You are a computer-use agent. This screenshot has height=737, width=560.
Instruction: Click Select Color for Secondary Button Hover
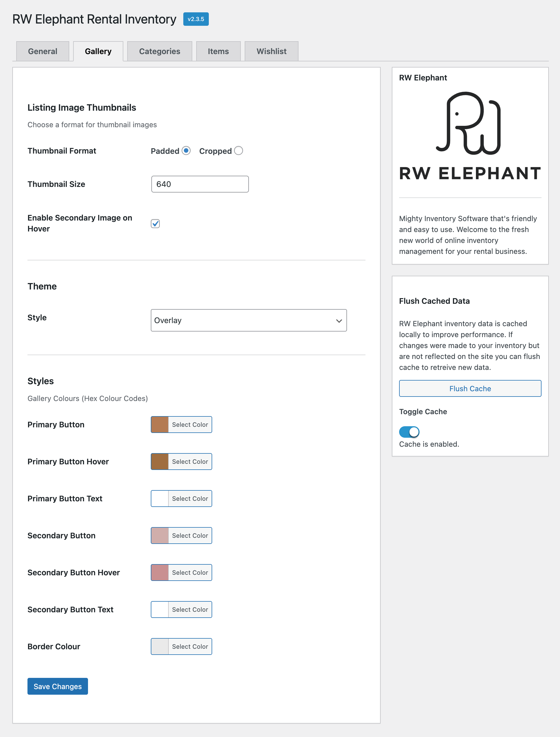point(190,573)
